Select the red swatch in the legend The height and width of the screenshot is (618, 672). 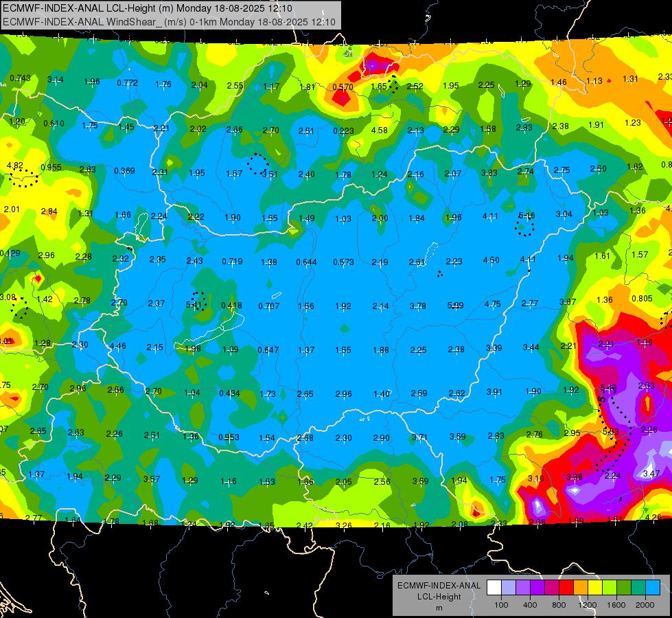pyautogui.click(x=566, y=587)
